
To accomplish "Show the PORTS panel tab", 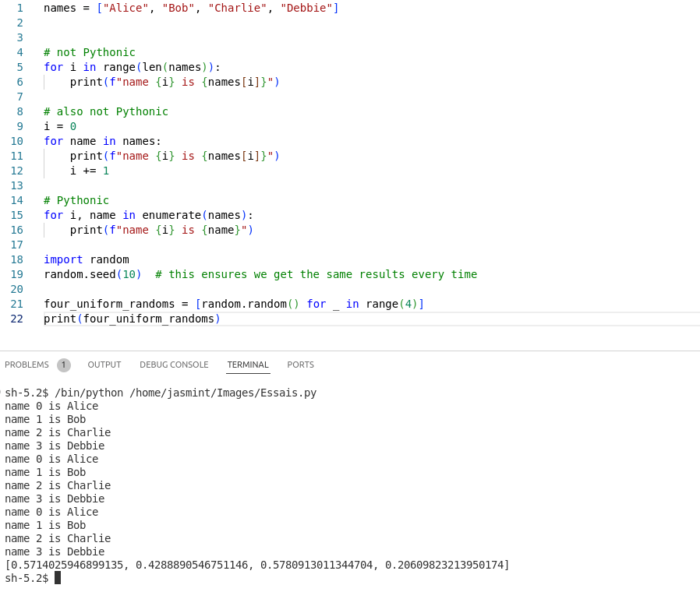I will pyautogui.click(x=300, y=365).
